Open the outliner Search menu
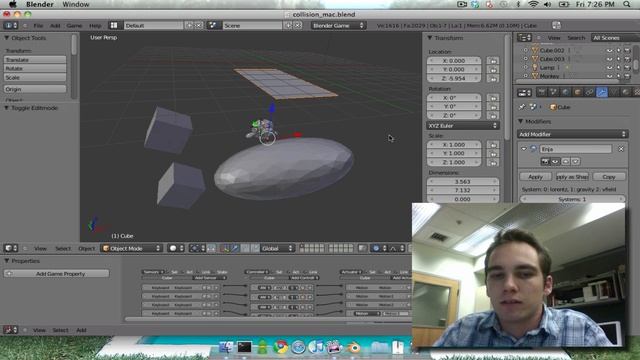640x360 pixels. tap(576, 38)
